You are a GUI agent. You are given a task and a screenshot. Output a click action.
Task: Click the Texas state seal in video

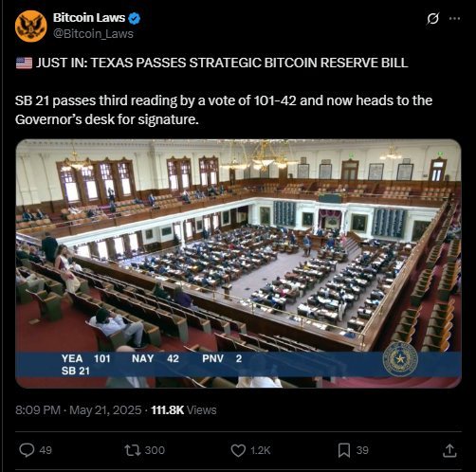(400, 359)
